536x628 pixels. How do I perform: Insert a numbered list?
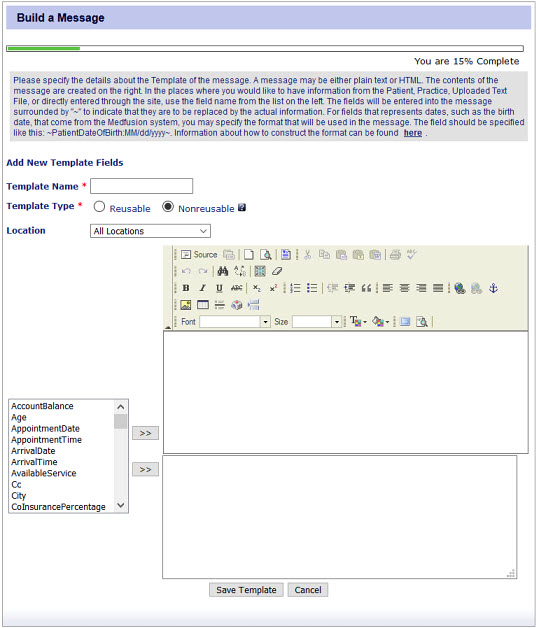tap(295, 288)
